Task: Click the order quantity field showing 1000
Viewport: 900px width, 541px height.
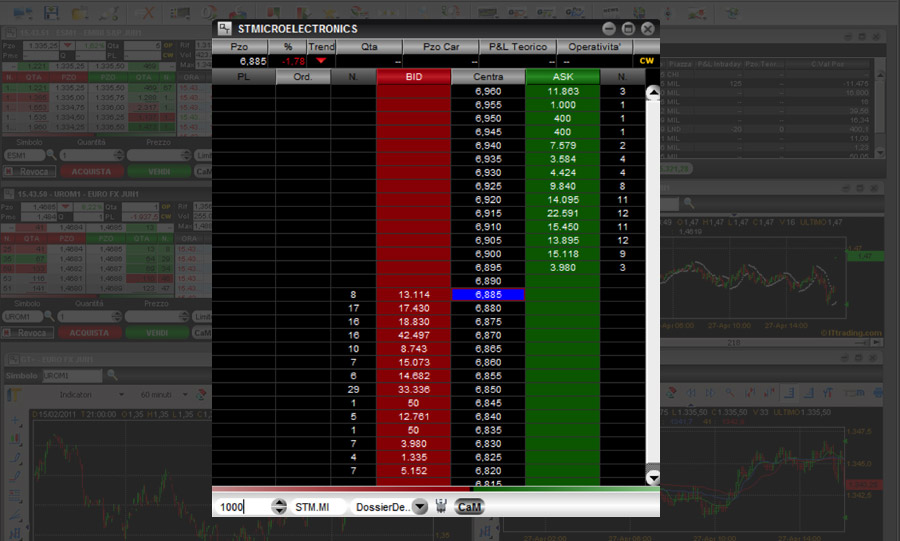Action: pos(244,507)
